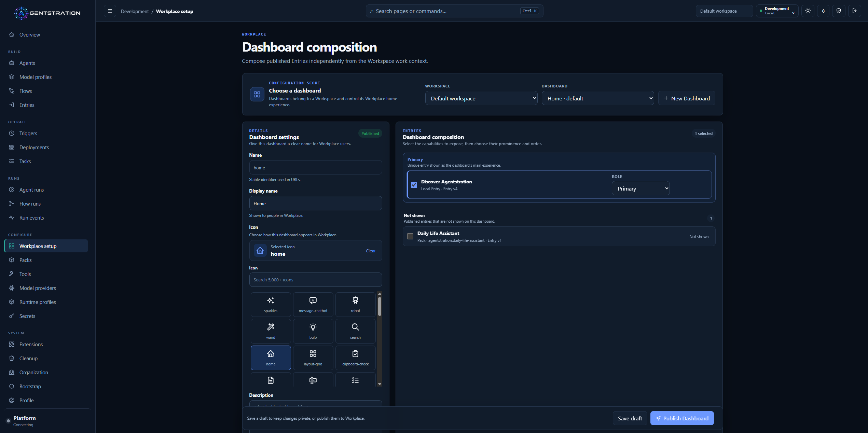
Task: Open Extensions page
Action: [46, 344]
